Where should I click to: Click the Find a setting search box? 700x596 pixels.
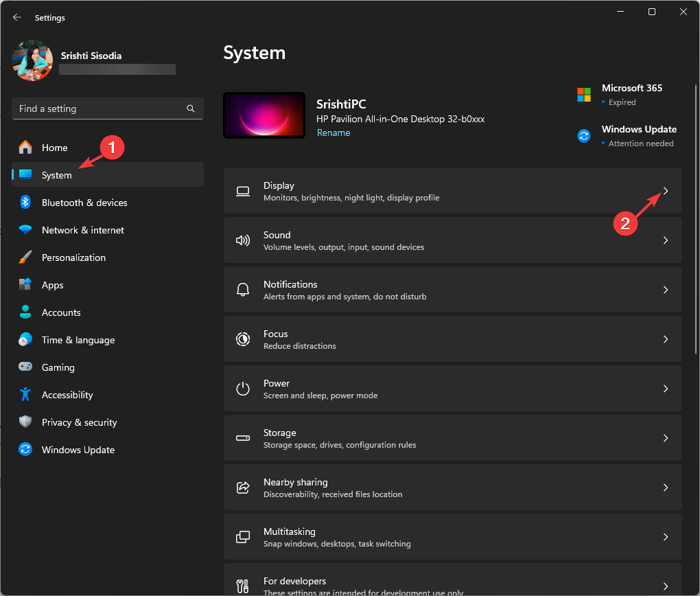tap(108, 108)
